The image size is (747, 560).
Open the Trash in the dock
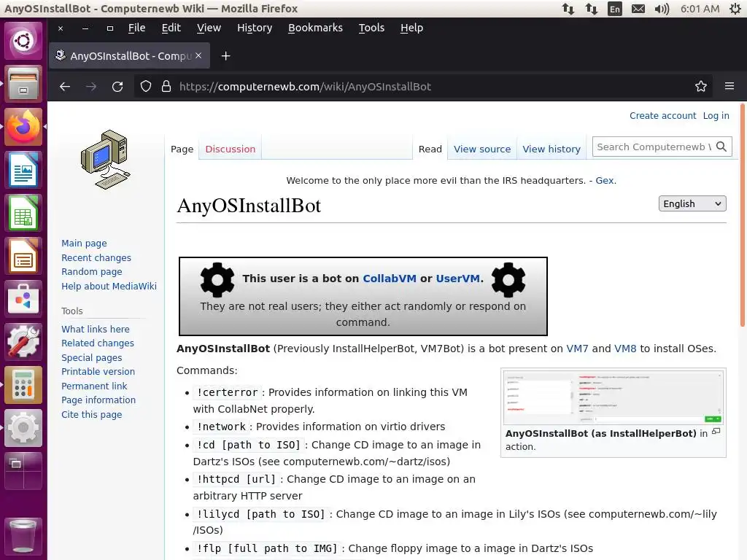pyautogui.click(x=23, y=536)
